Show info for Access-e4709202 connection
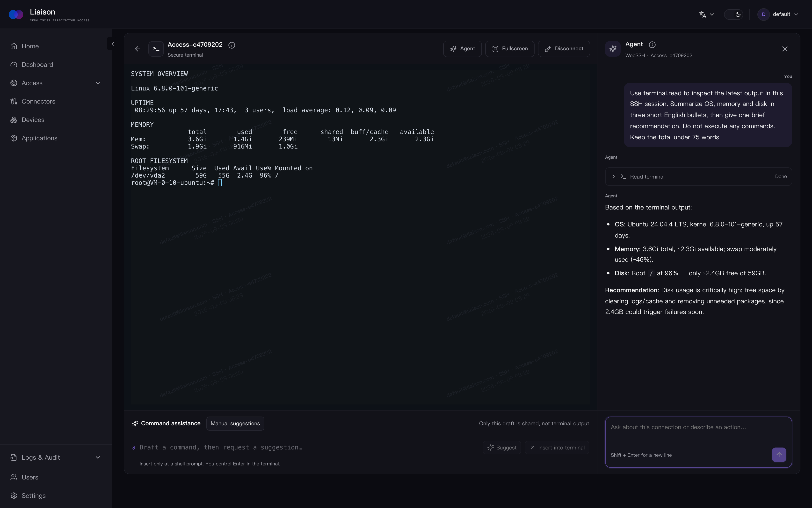 [x=232, y=45]
